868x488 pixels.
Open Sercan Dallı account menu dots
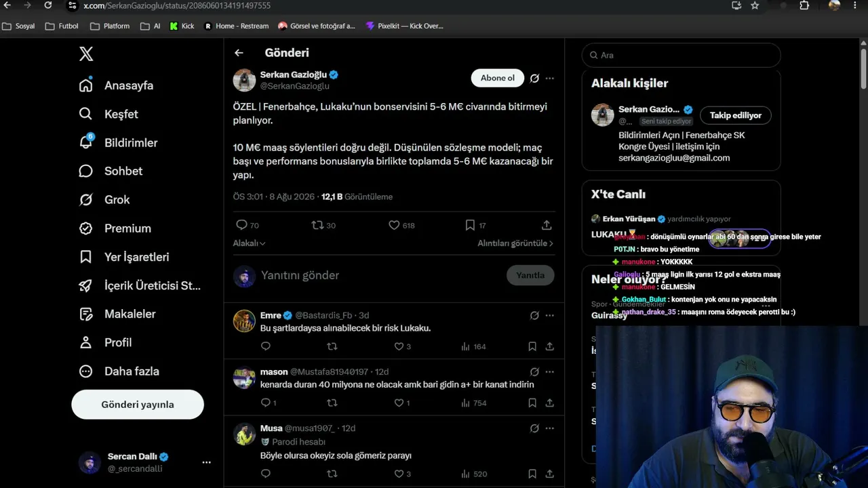coord(206,462)
